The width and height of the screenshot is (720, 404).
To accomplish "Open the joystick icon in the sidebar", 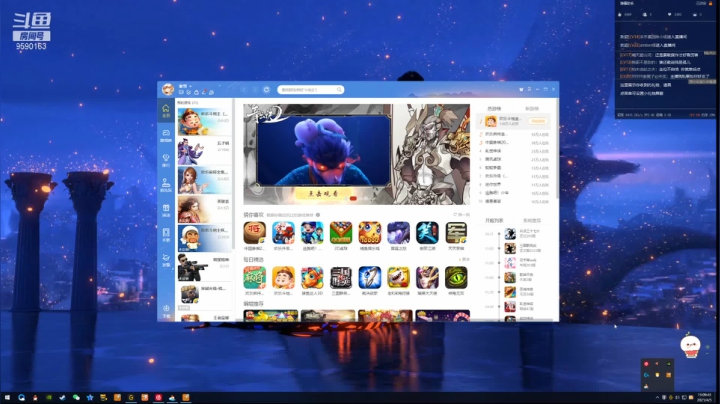I will tap(166, 185).
